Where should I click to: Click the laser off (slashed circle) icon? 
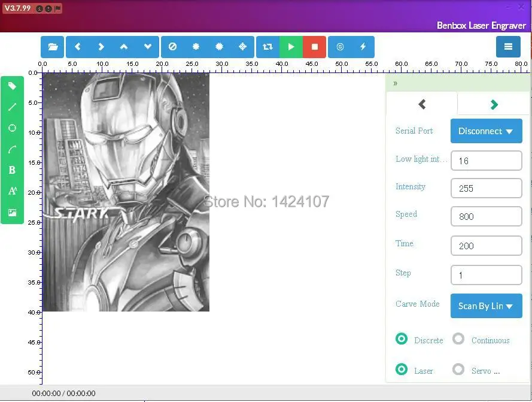(172, 47)
